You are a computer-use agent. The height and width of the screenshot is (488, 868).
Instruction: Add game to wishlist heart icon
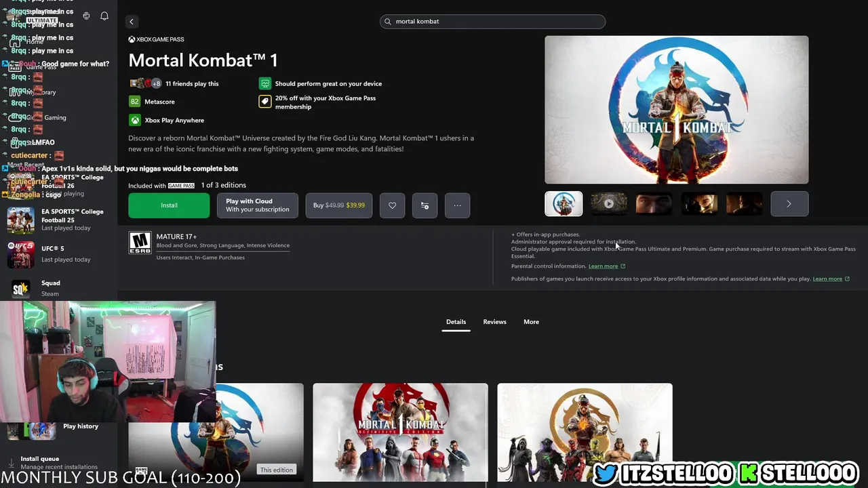pos(392,205)
